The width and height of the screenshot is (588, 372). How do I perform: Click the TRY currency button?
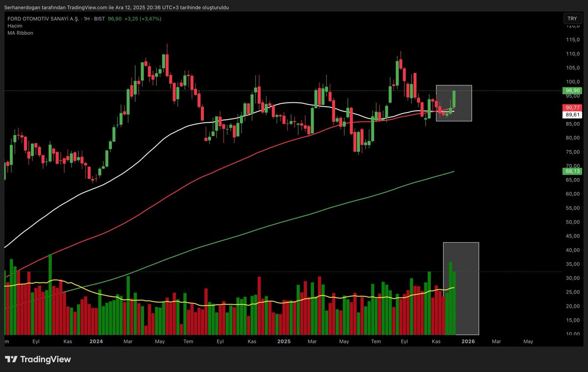[x=572, y=19]
